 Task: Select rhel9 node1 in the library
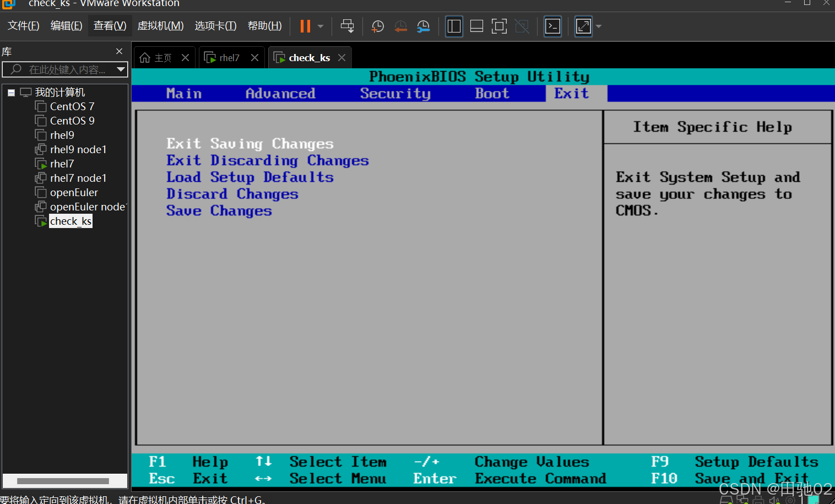coord(78,149)
